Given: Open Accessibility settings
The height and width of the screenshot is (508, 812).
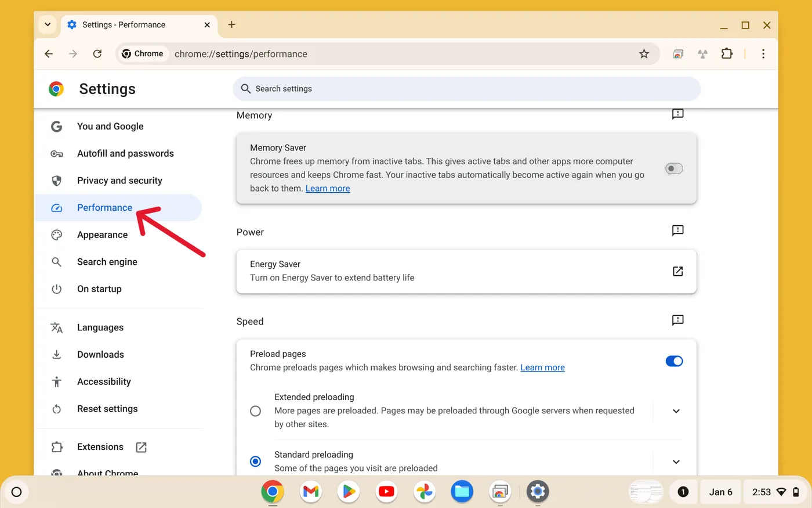Looking at the screenshot, I should point(118,382).
